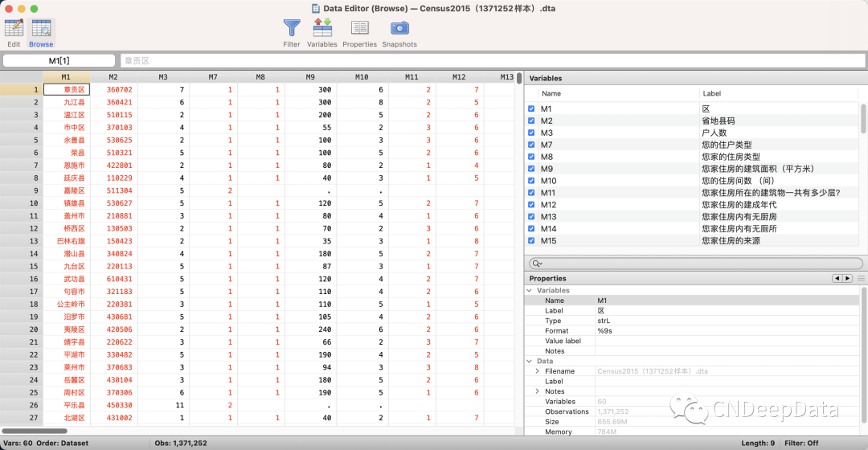Uncheck the M3 variable checkbox

[531, 133]
